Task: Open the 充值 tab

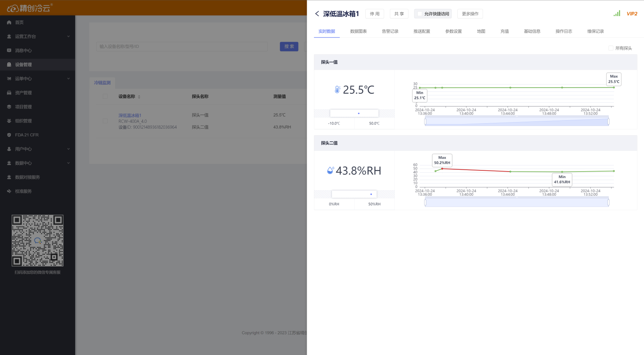Action: [504, 31]
